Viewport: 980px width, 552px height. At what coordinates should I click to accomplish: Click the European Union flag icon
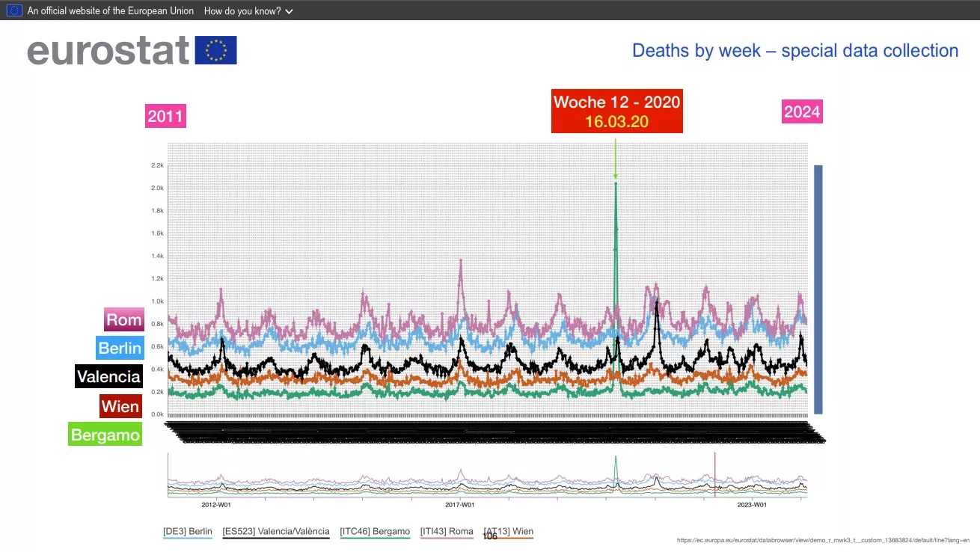[14, 10]
